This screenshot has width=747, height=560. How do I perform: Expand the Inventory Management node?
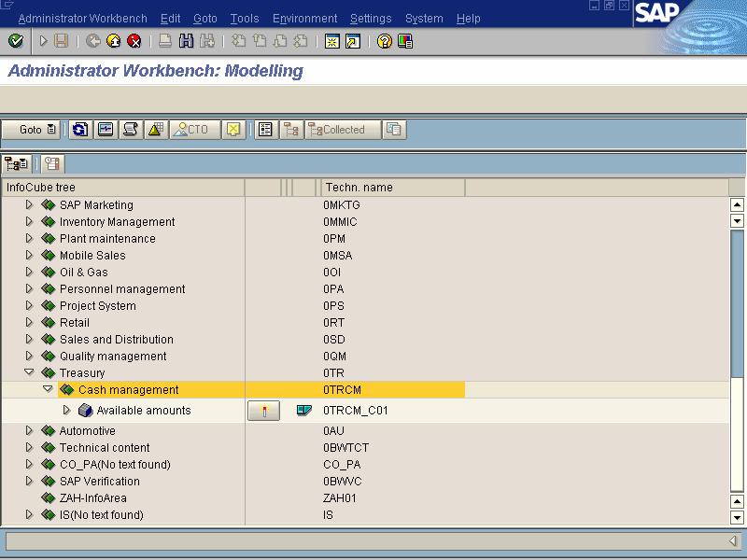point(29,221)
